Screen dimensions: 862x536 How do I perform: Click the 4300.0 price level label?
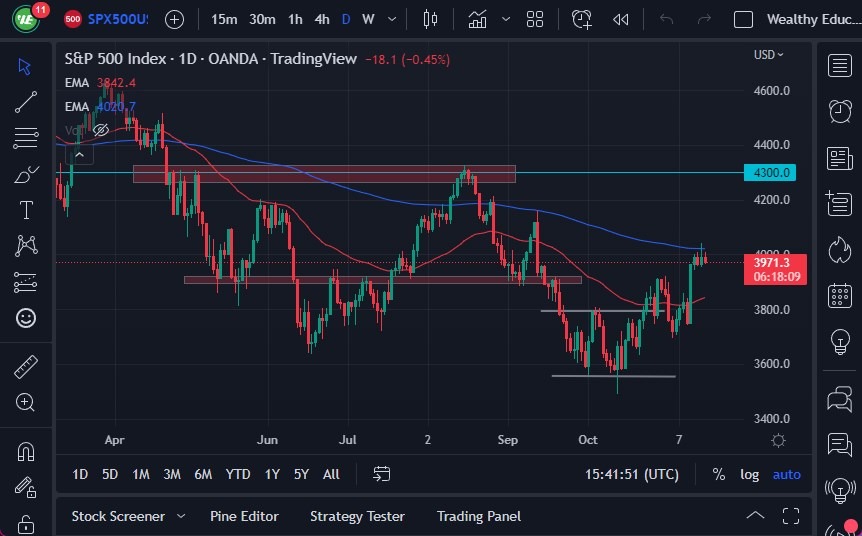coord(772,173)
